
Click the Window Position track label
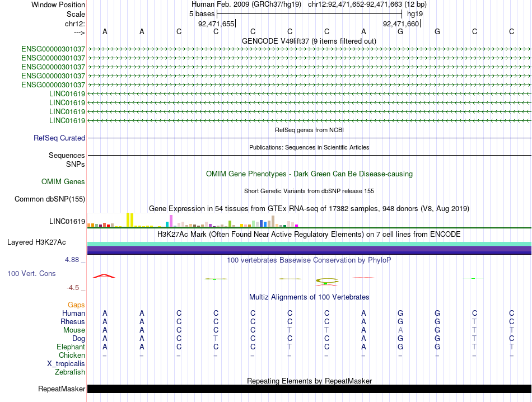click(x=58, y=4)
